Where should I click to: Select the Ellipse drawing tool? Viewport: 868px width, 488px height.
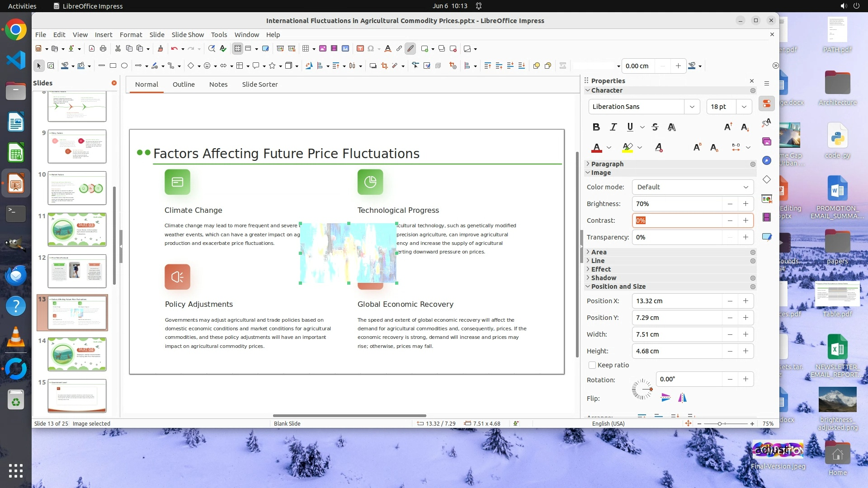pos(124,66)
